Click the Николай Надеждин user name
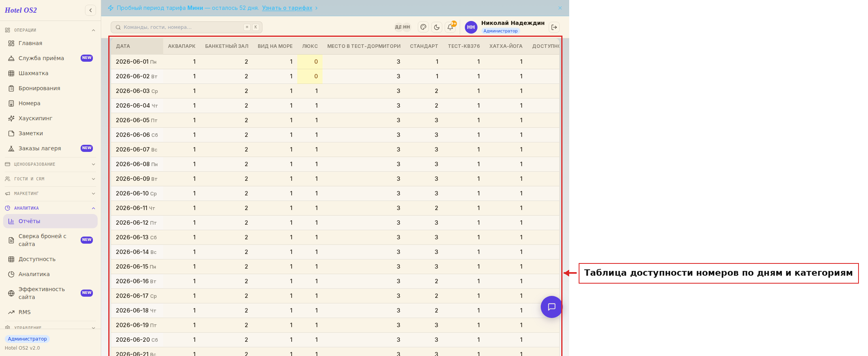This screenshot has width=868, height=356. (513, 23)
